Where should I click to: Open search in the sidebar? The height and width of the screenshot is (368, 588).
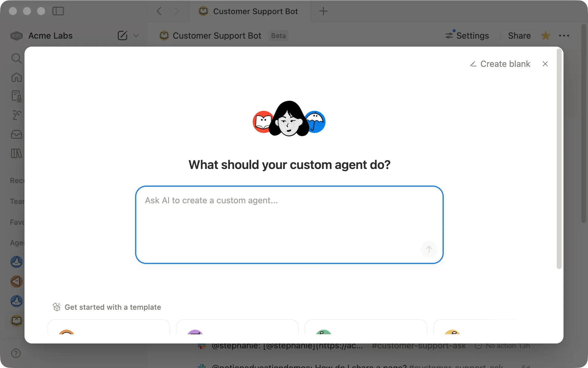coord(17,58)
